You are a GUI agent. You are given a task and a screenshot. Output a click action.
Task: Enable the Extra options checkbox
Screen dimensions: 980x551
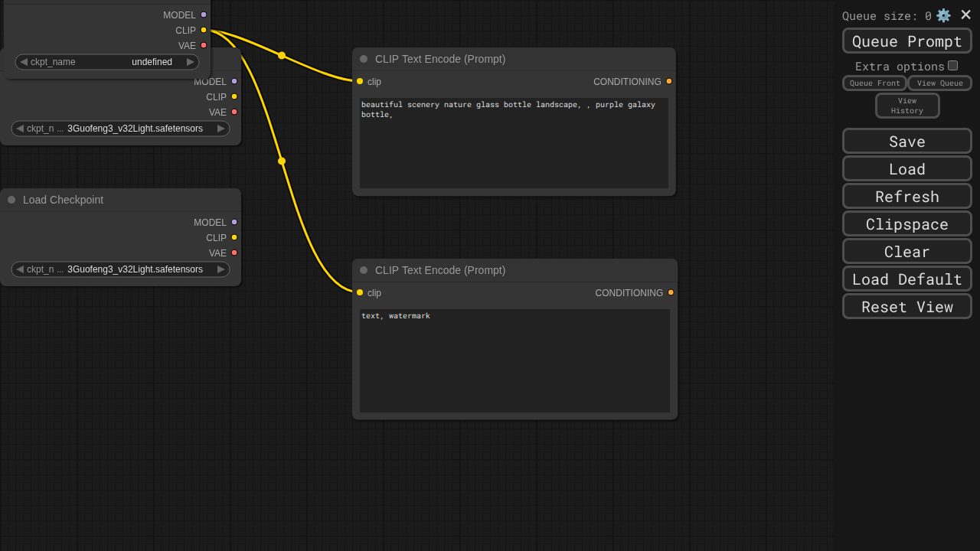(952, 66)
